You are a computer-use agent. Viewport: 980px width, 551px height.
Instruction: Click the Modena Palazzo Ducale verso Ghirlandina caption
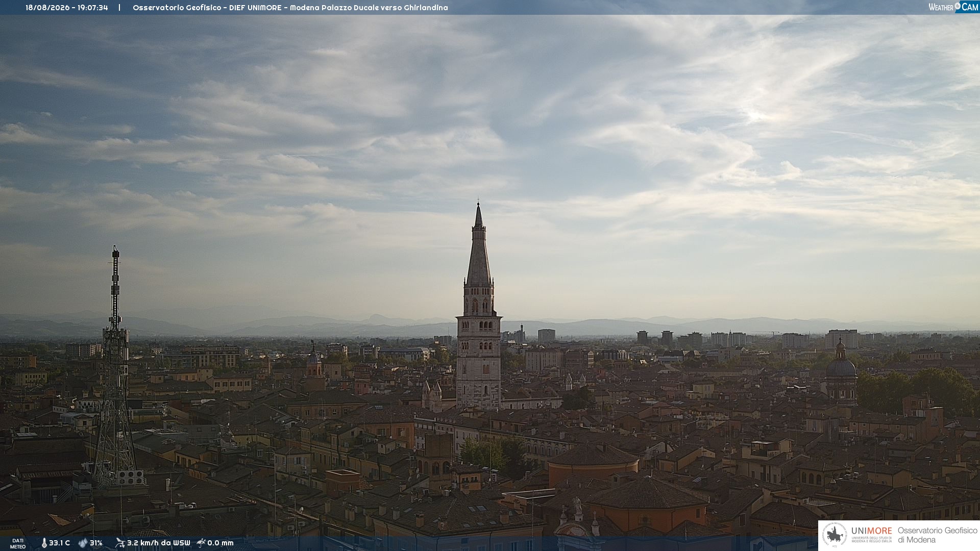point(369,8)
